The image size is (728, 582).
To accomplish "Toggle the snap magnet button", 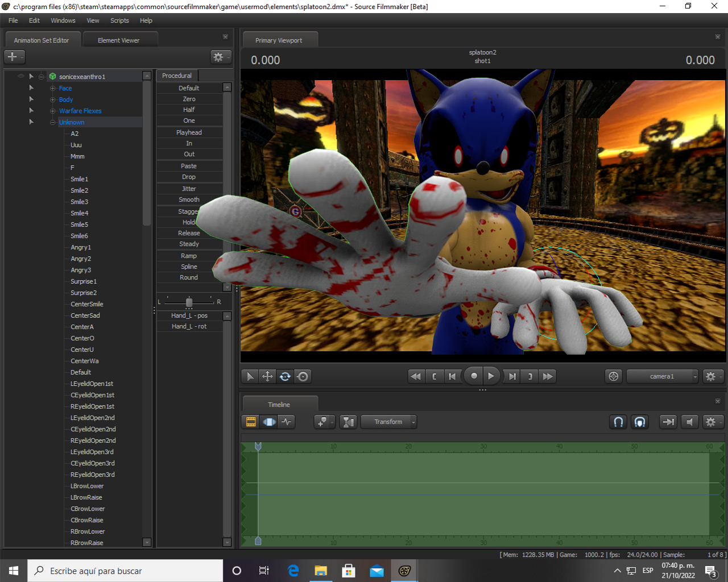I will click(x=618, y=422).
